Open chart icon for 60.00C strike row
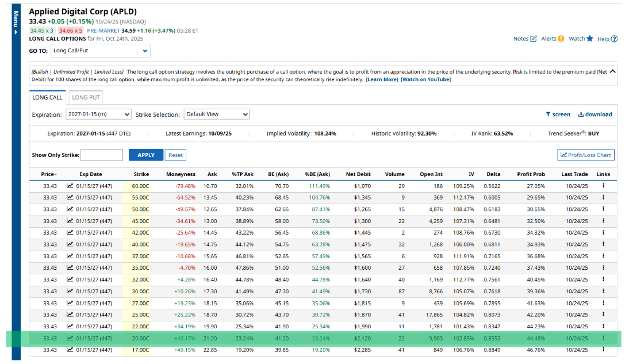629x364 pixels. (x=70, y=186)
